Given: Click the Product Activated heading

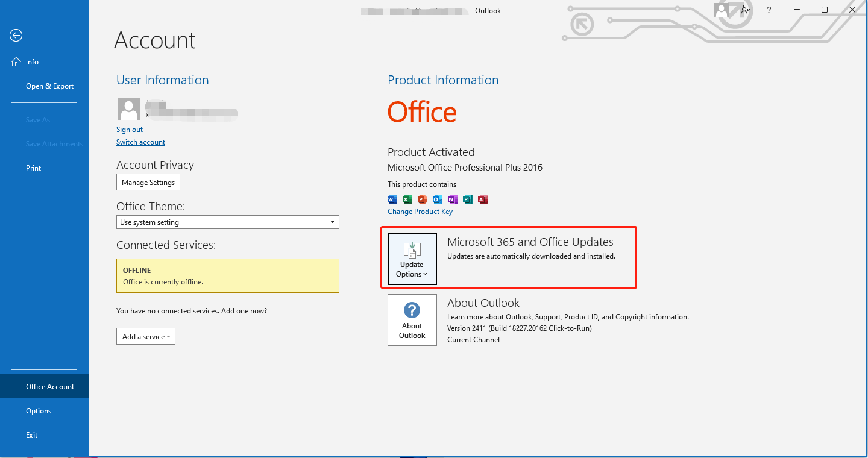Looking at the screenshot, I should [431, 152].
